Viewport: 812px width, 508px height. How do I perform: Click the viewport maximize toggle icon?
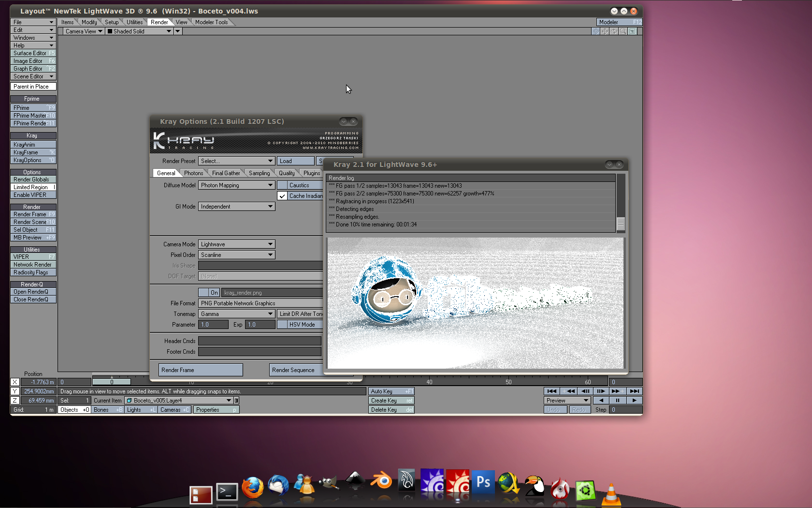click(x=633, y=31)
